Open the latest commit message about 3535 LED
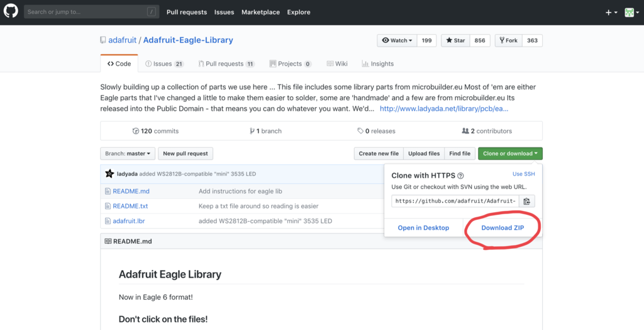 click(197, 174)
